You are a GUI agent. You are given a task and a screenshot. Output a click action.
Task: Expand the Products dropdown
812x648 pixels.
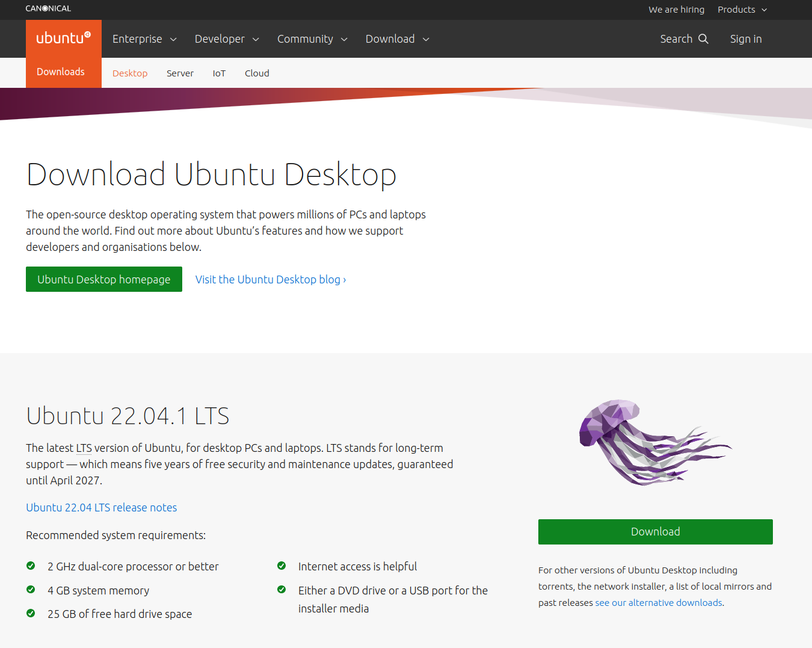coord(742,10)
